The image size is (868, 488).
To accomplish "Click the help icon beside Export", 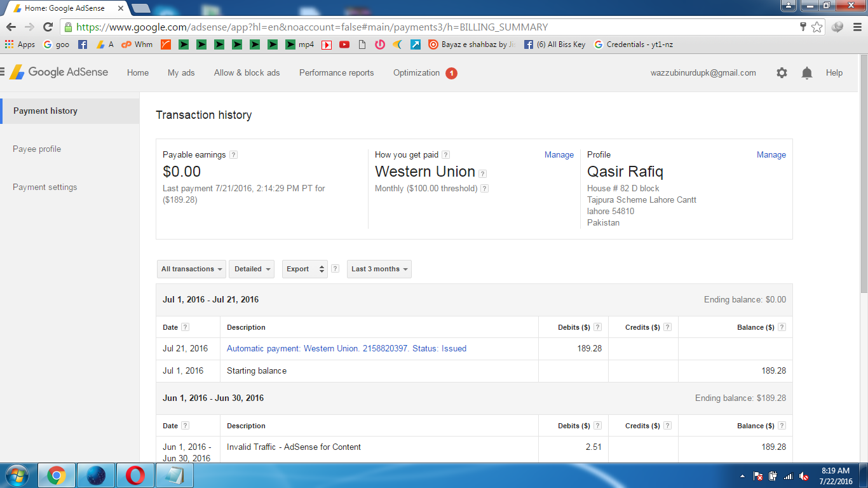I will (335, 269).
